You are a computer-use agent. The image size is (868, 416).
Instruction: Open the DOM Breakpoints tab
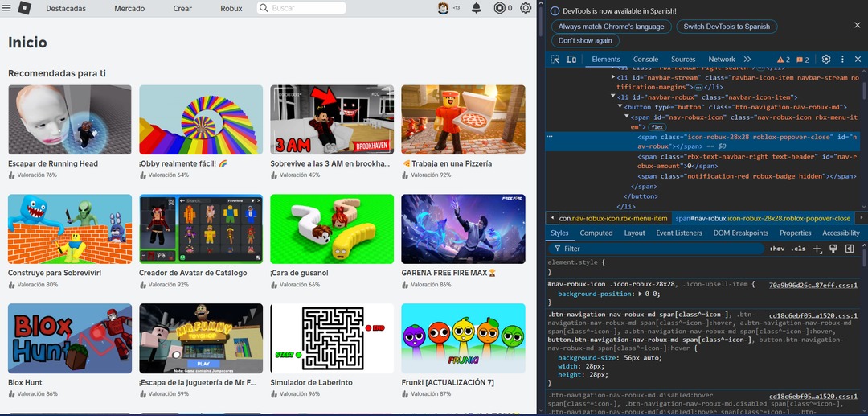click(x=741, y=233)
